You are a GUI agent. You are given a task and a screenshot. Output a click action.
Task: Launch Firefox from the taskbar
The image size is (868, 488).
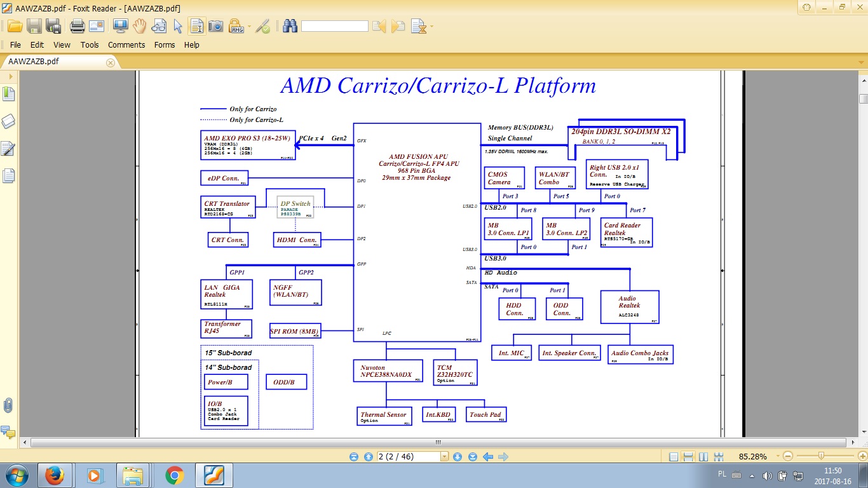(x=55, y=475)
